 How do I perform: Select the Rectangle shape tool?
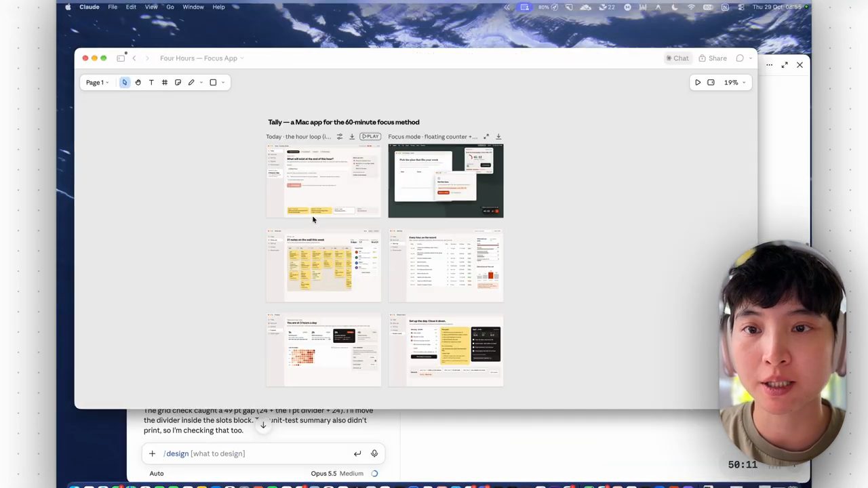(213, 83)
